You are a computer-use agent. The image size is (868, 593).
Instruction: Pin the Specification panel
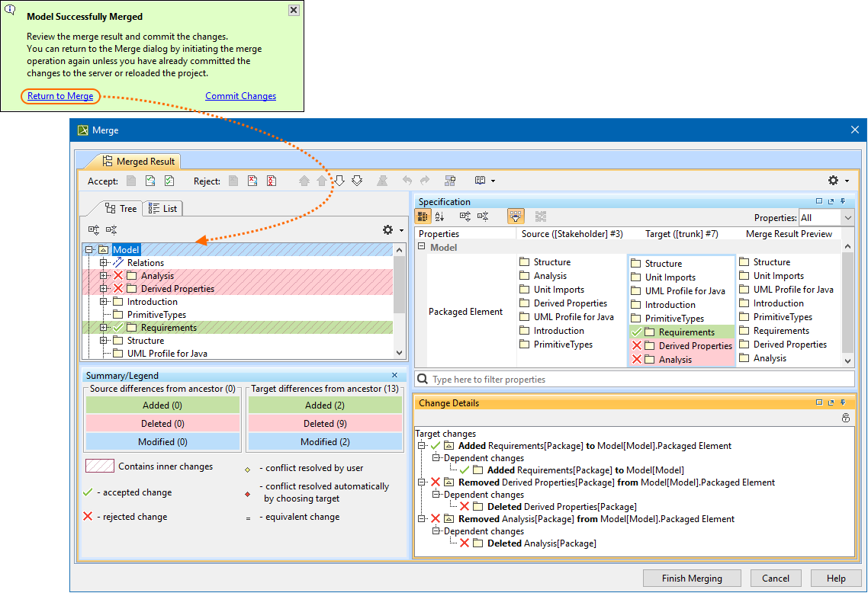tap(843, 201)
